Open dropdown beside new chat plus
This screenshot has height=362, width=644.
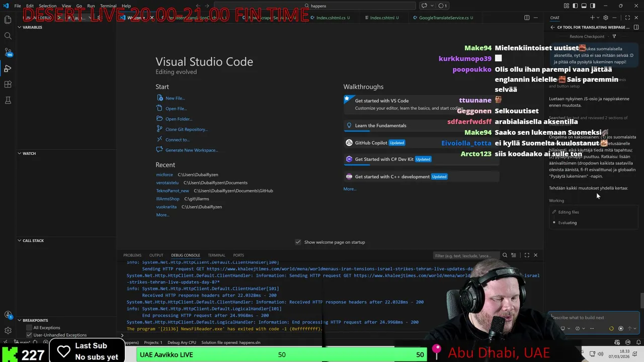tap(598, 18)
